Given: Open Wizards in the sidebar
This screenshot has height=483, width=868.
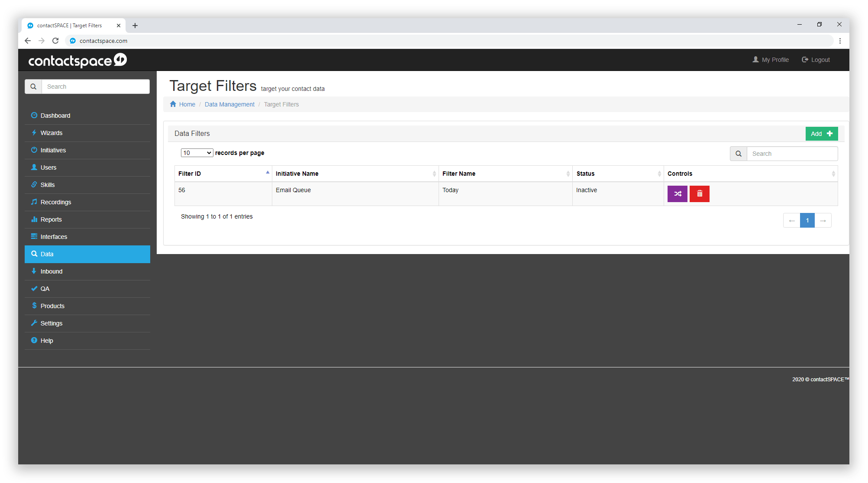Looking at the screenshot, I should coord(87,133).
